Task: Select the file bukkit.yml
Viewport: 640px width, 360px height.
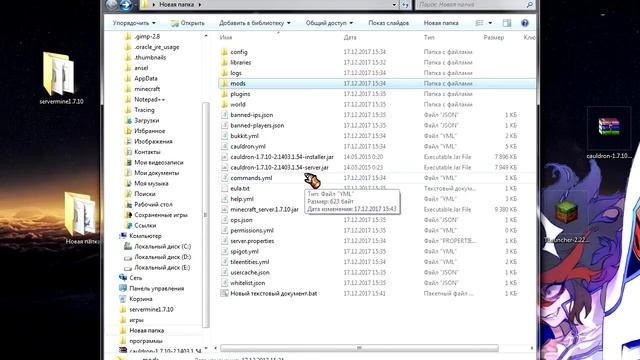Action: point(244,136)
